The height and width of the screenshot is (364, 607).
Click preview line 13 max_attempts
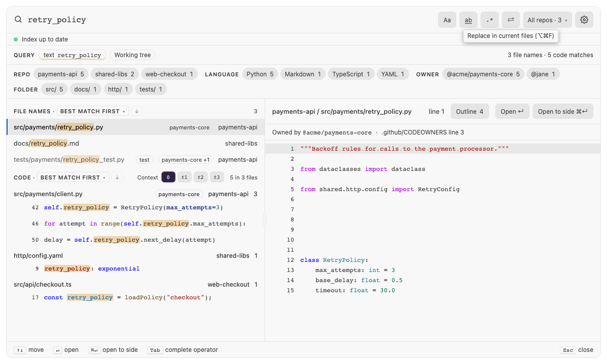tap(432, 270)
